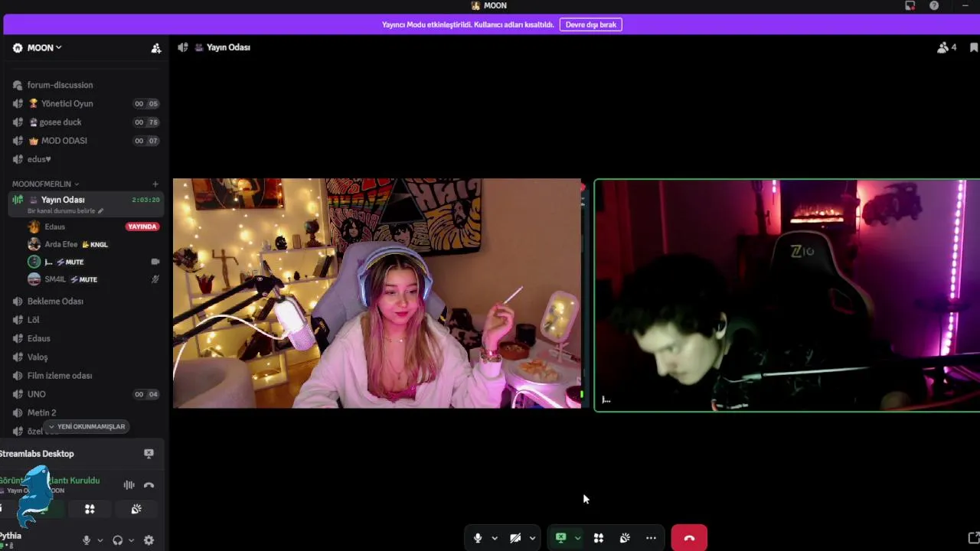Click 'Devre dışı bırak' in the streamer banner

tap(591, 24)
